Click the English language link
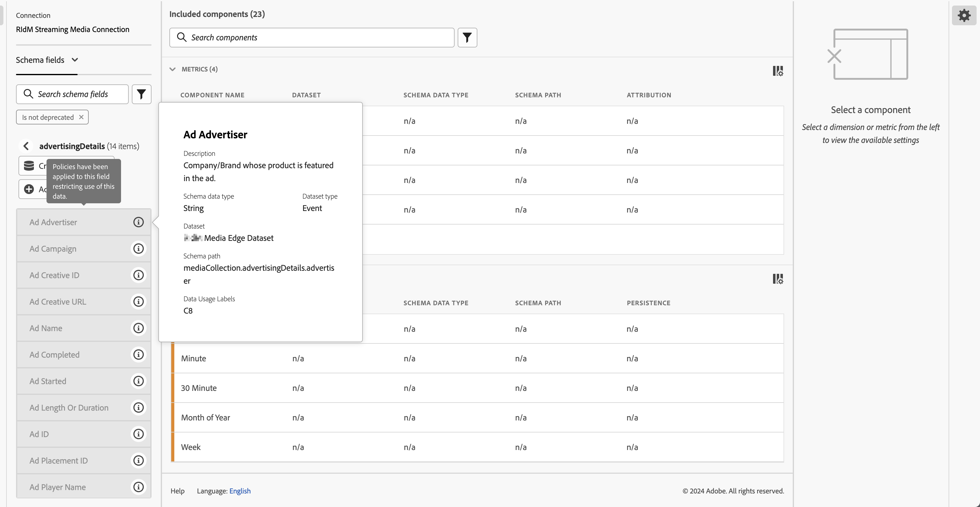 point(240,491)
